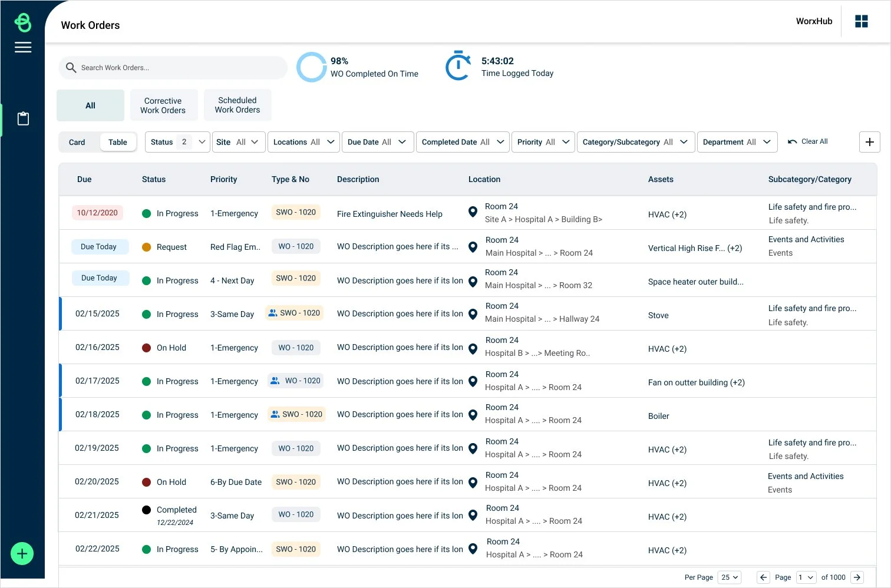Open the app grid switcher icon
The height and width of the screenshot is (588, 891).
[862, 21]
